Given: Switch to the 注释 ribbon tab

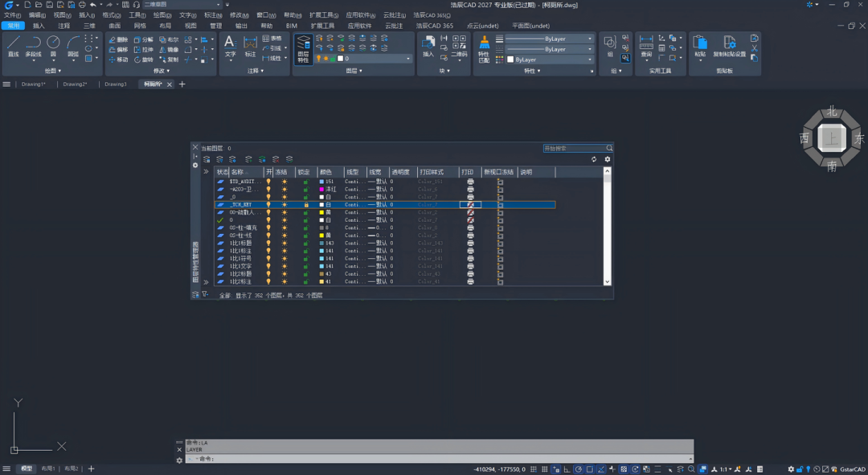Looking at the screenshot, I should coord(64,26).
